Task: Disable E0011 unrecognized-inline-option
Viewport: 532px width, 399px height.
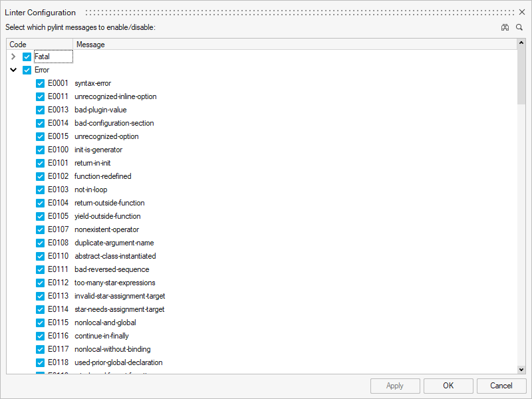Action: (40, 96)
